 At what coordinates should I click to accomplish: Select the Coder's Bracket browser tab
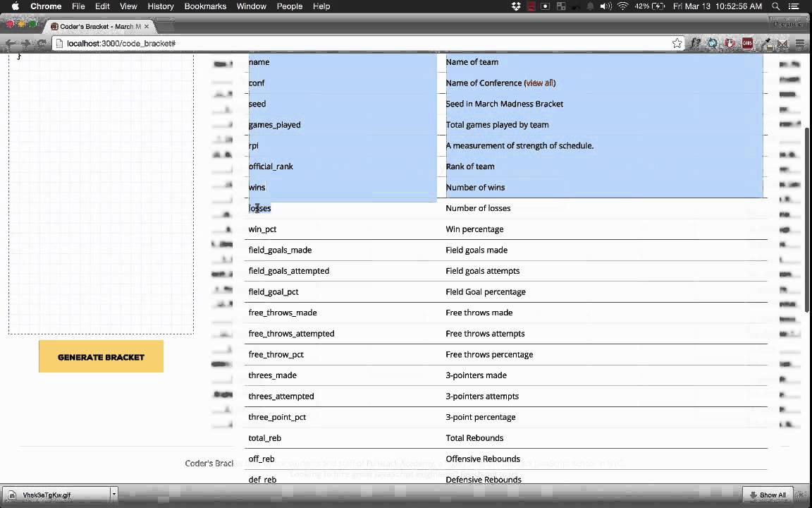tap(101, 26)
